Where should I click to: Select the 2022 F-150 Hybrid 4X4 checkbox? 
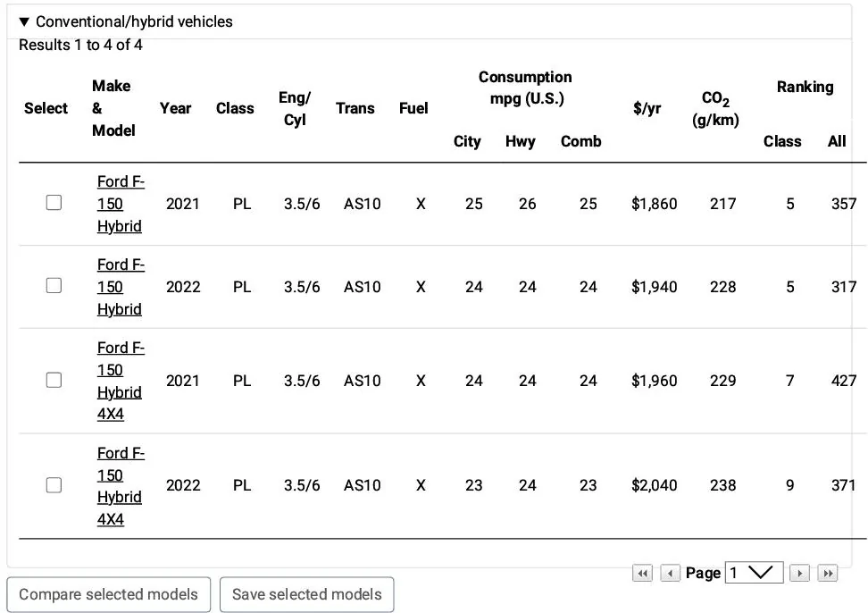54,485
